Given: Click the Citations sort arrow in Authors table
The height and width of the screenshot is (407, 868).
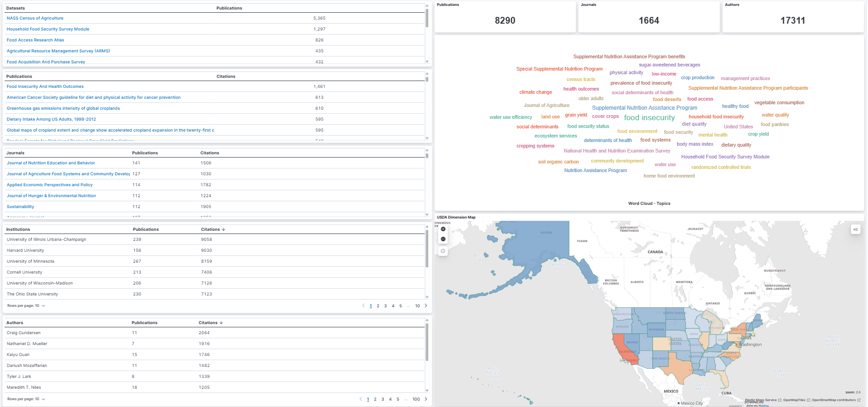Looking at the screenshot, I should (221, 323).
